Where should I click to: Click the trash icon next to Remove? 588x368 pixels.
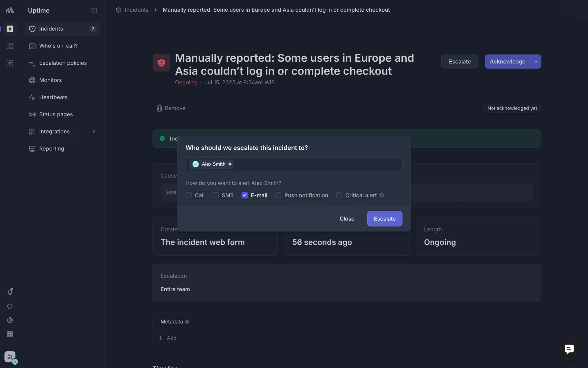click(159, 108)
